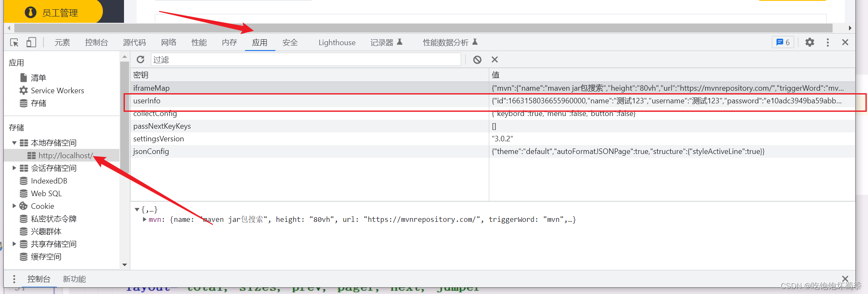The height and width of the screenshot is (294, 868).
Task: Switch to the 控制台 tab in top bar
Action: pyautogui.click(x=96, y=42)
